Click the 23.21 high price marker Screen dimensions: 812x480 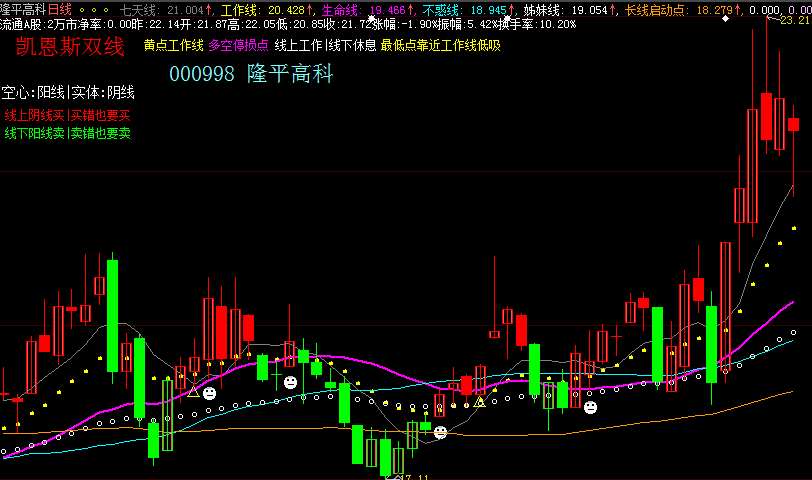point(794,20)
